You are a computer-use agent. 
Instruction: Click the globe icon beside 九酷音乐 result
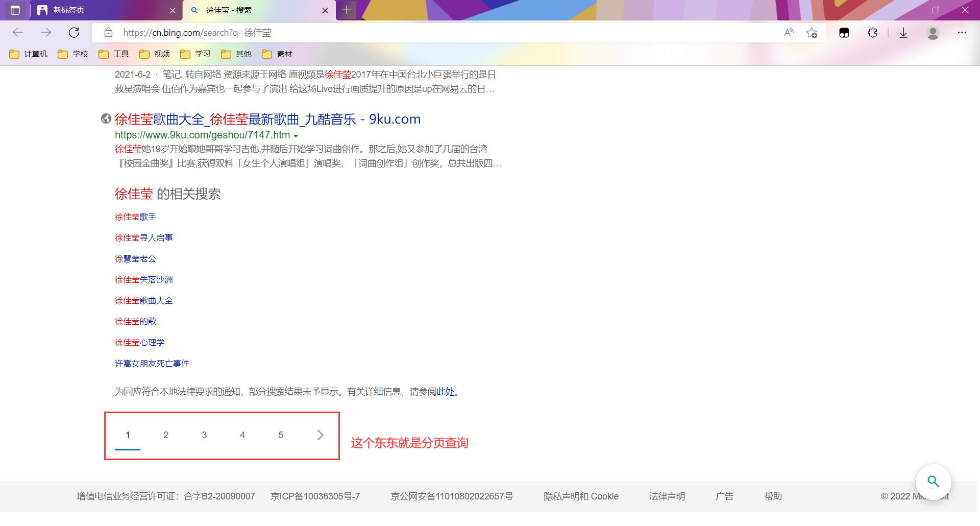tap(106, 118)
